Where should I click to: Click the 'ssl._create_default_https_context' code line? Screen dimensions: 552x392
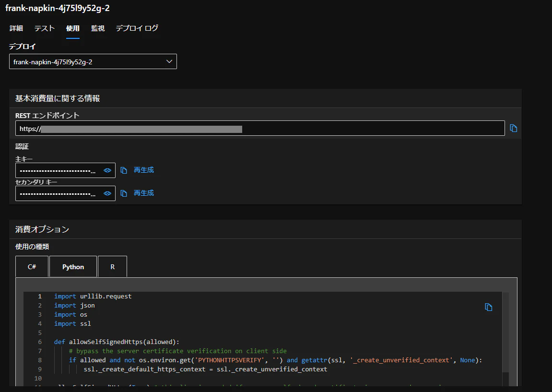(x=206, y=369)
